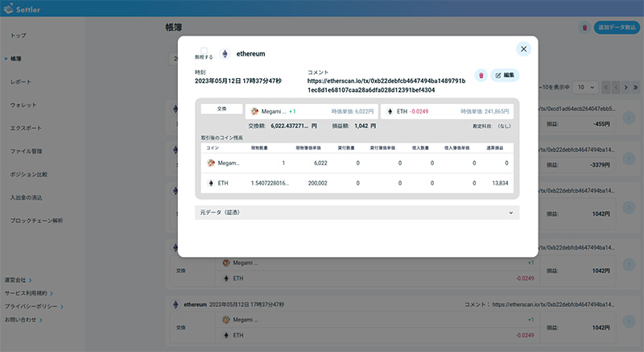
Task: Open the レポート menu item
Action: 21,81
